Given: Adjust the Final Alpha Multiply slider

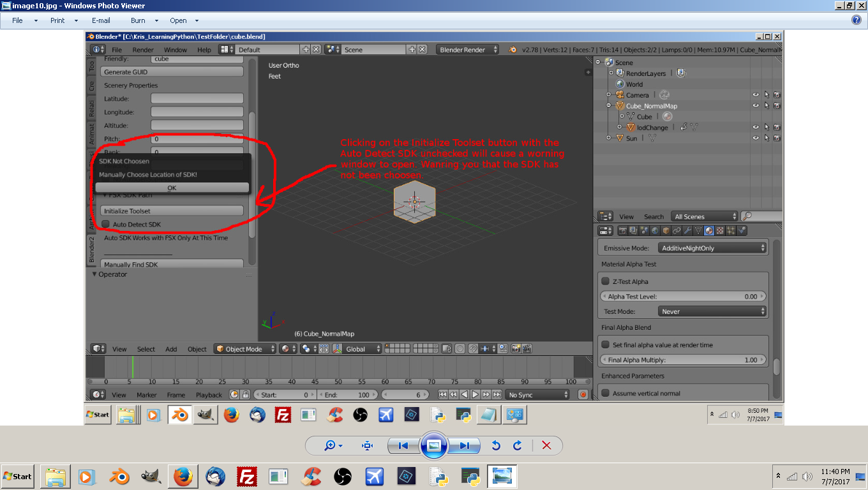Looking at the screenshot, I should [x=683, y=360].
